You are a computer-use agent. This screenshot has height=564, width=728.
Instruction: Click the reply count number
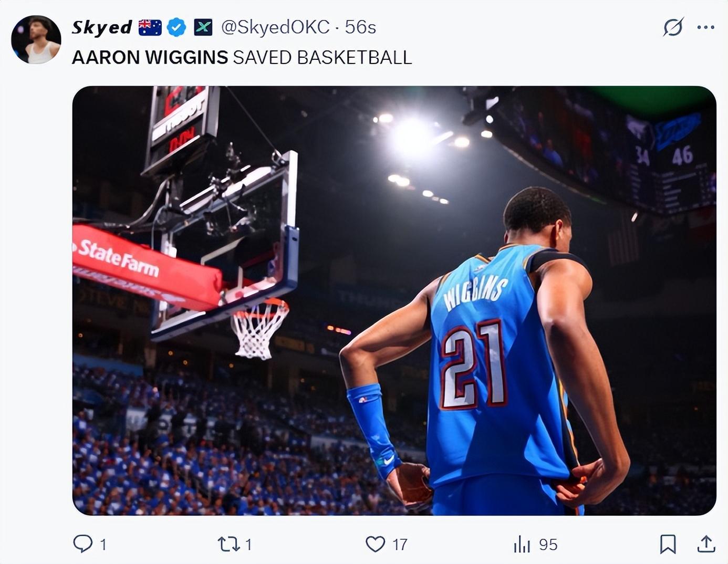103,545
